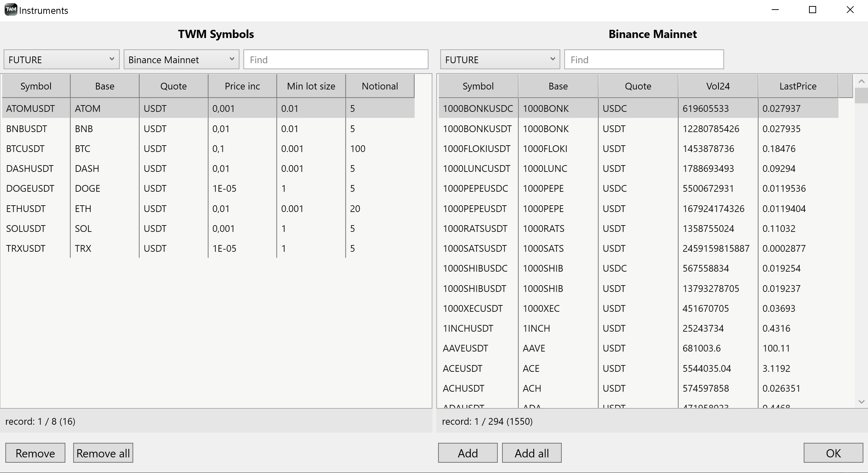868x473 pixels.
Task: Select the ACHUSDT symbol row
Action: (x=638, y=388)
